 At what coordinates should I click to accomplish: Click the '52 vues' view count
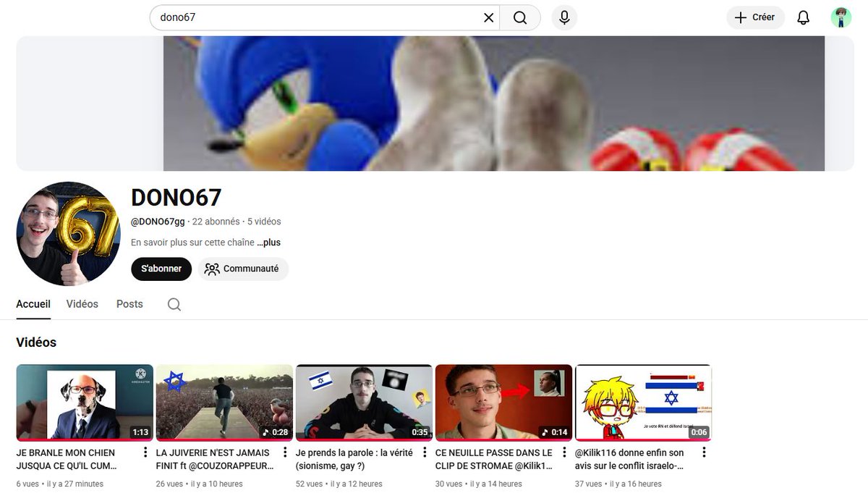(310, 484)
